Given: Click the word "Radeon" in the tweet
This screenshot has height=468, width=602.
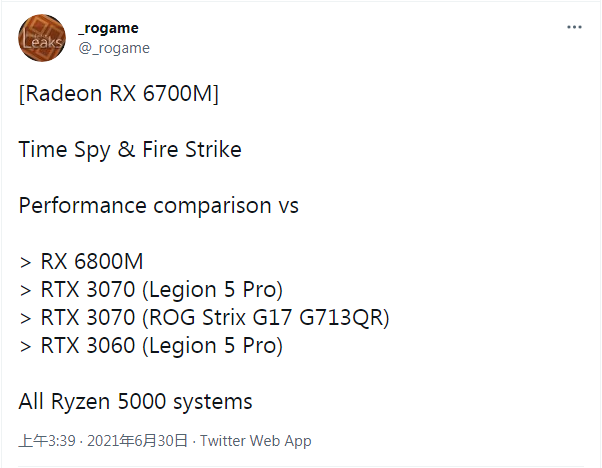Looking at the screenshot, I should pyautogui.click(x=63, y=95).
